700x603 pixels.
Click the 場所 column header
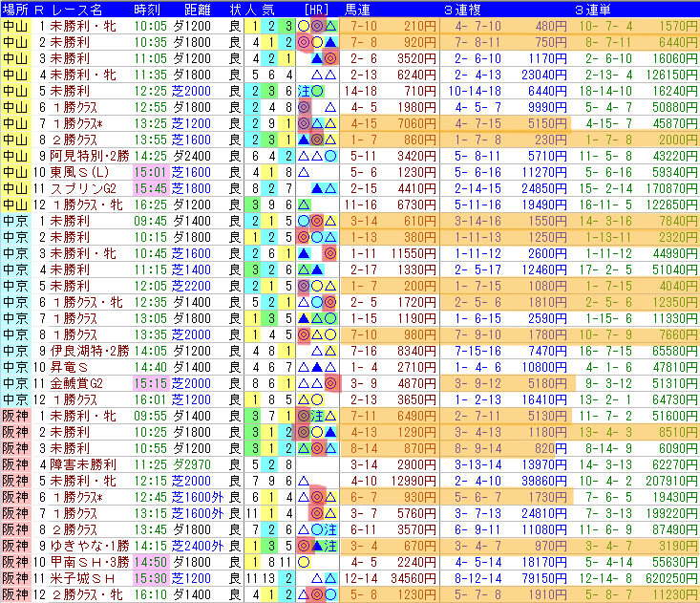(15, 10)
